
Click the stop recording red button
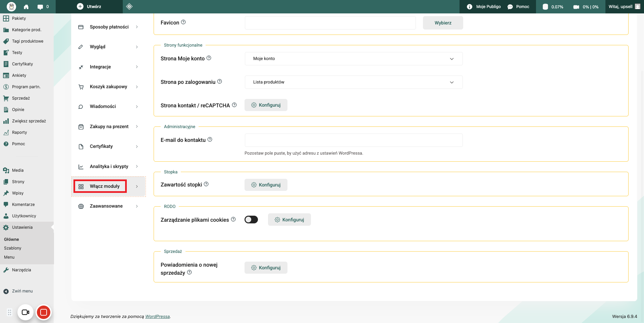coord(43,312)
